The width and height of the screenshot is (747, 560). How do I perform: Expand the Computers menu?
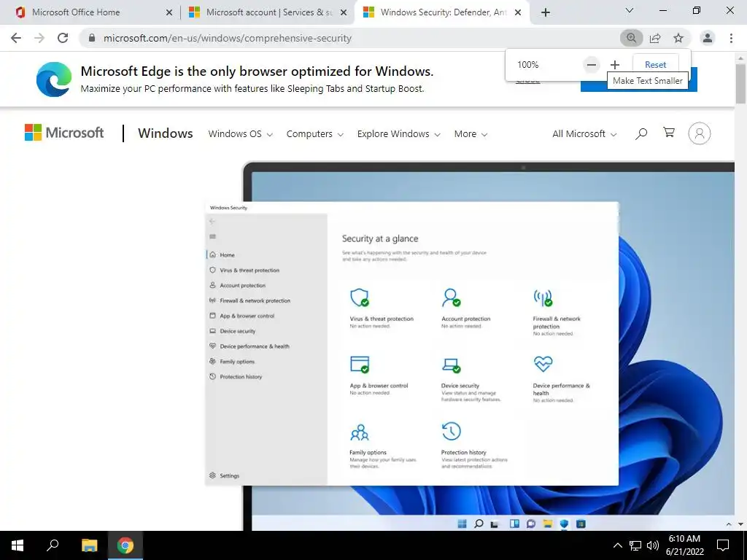point(315,134)
